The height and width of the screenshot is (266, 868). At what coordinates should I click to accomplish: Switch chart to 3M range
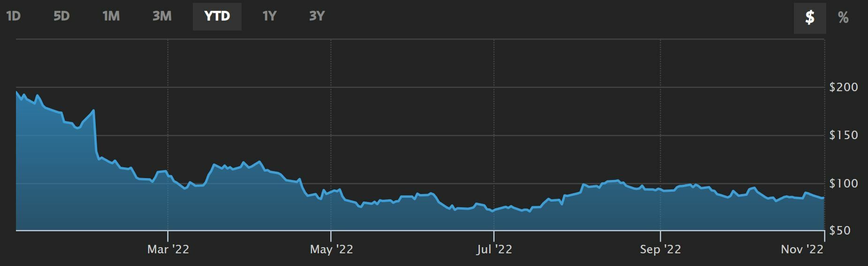162,16
